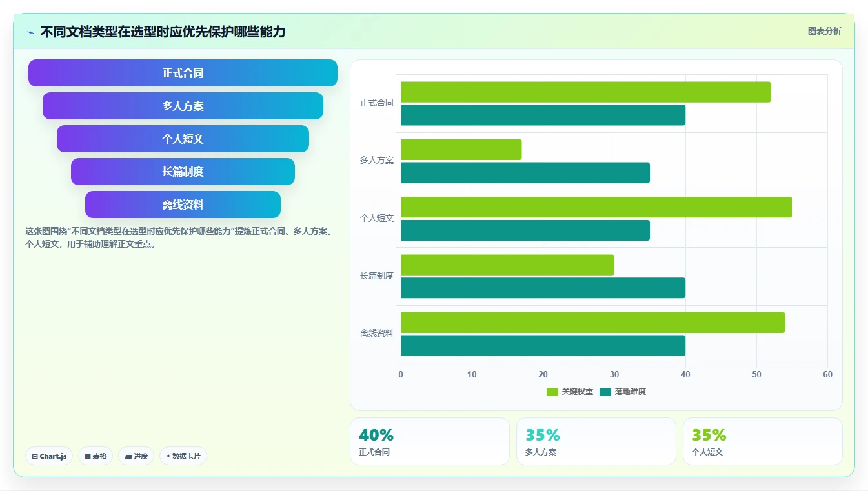
Task: Click the green 关键权重 bar for 长篇制度
Action: [x=508, y=265]
